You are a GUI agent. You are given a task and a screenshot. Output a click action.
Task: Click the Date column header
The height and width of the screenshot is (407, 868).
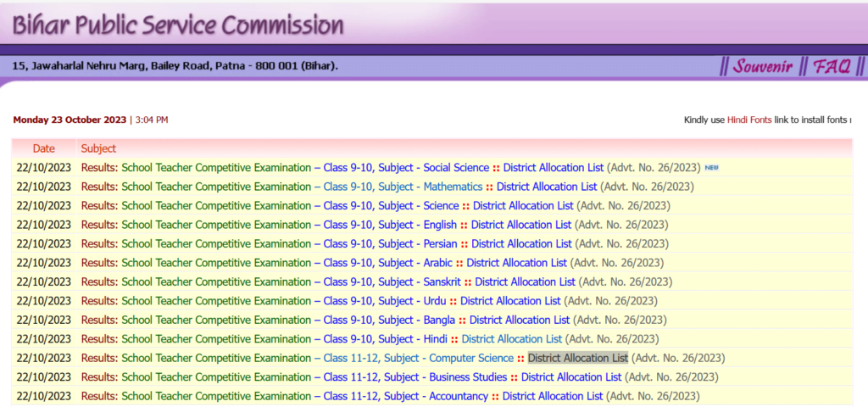point(44,148)
